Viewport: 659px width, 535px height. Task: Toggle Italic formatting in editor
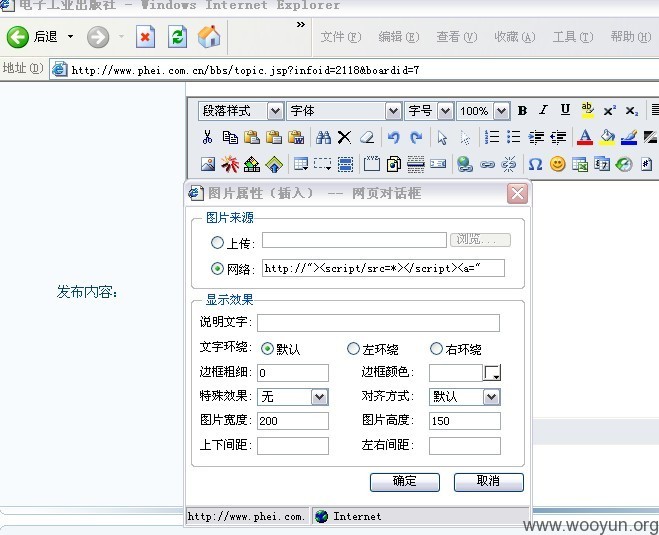tap(543, 111)
